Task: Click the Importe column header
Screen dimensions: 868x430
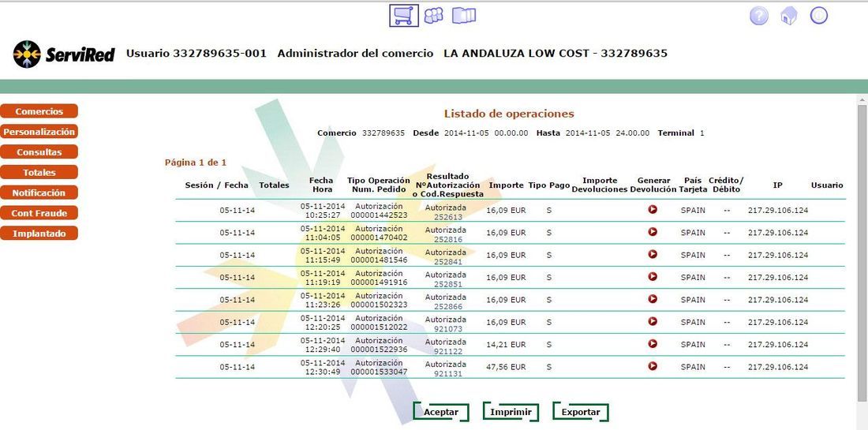Action: point(506,185)
